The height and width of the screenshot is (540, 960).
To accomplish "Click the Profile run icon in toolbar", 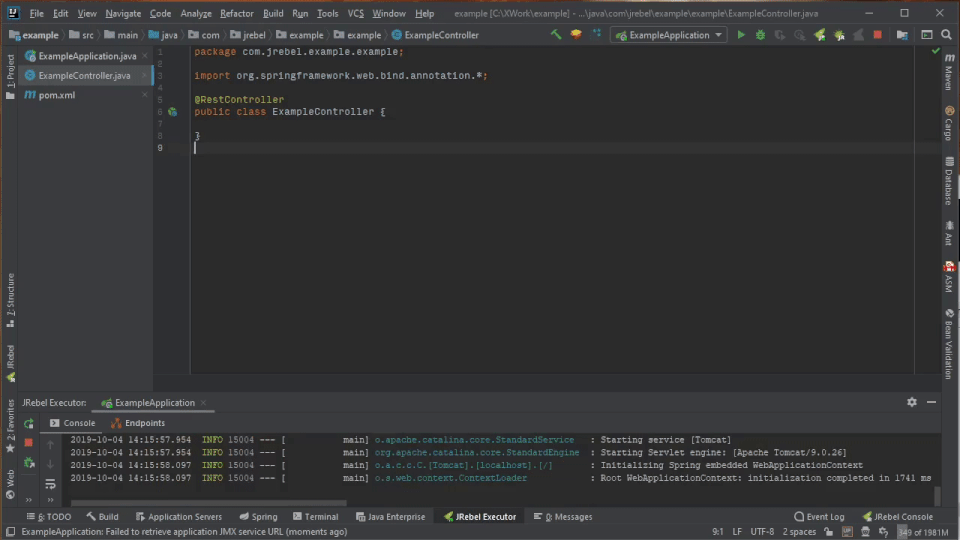I will point(800,35).
